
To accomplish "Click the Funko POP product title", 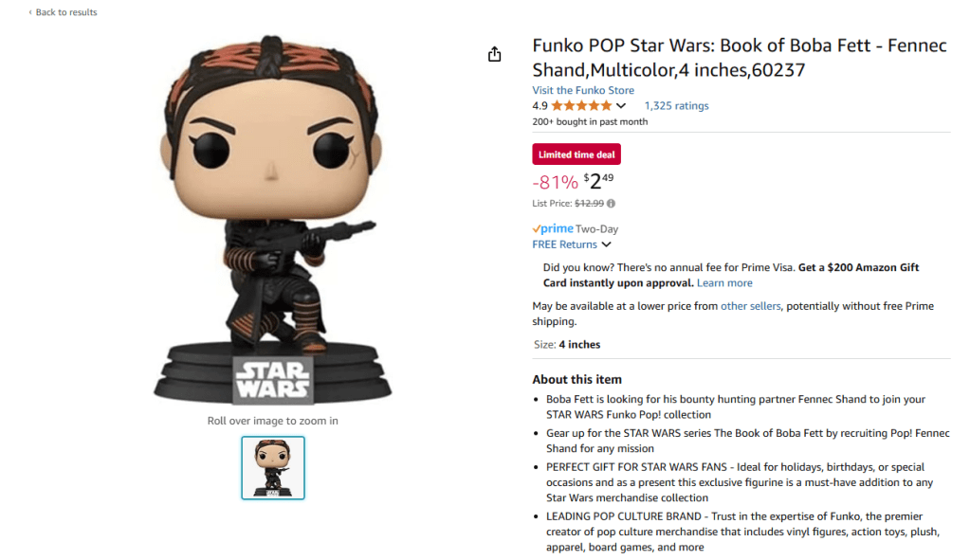I will 739,58.
